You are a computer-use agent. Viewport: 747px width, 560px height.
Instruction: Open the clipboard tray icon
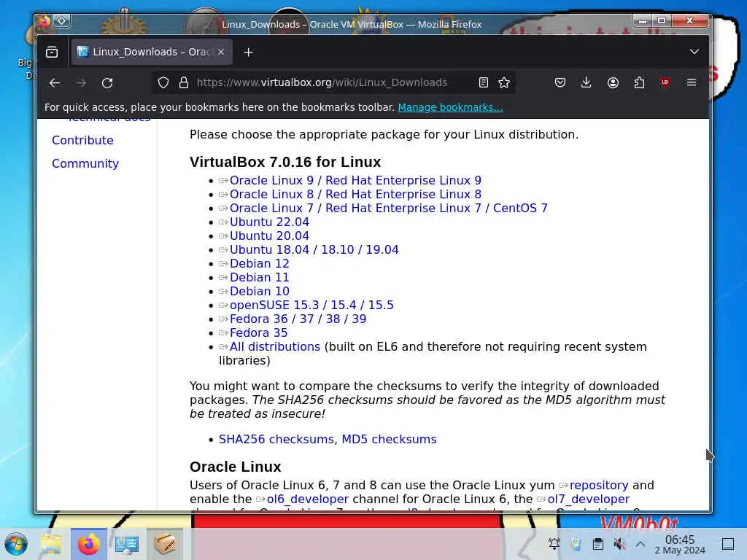click(598, 544)
